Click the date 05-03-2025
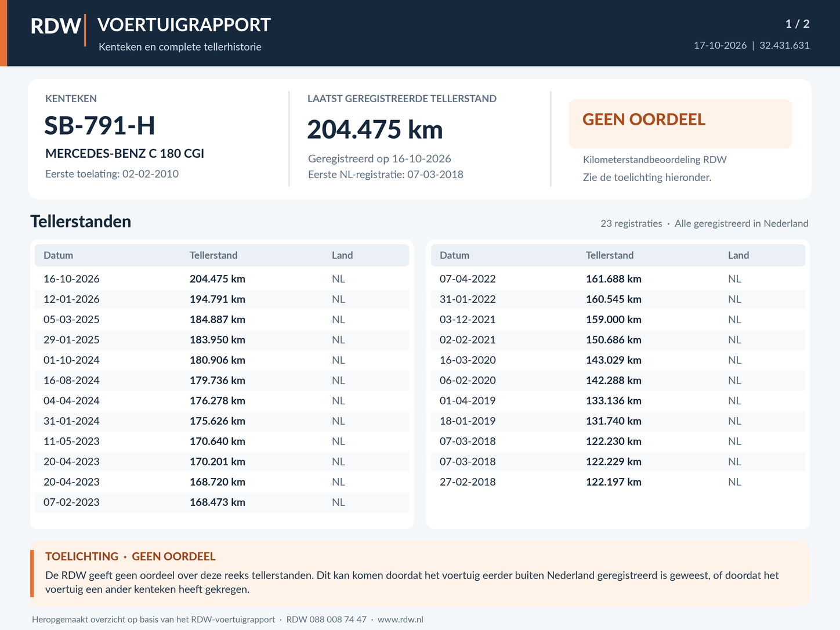 tap(71, 320)
